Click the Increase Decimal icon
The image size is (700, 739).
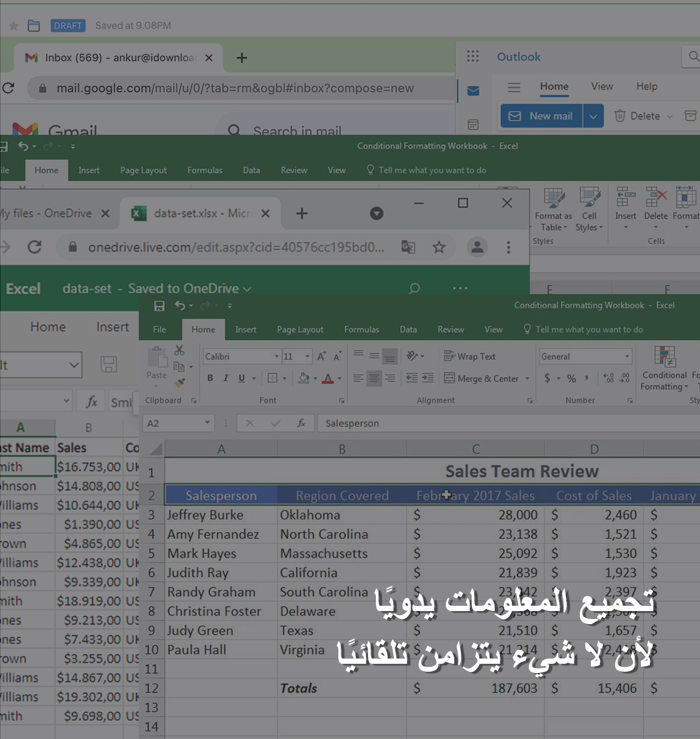(608, 378)
